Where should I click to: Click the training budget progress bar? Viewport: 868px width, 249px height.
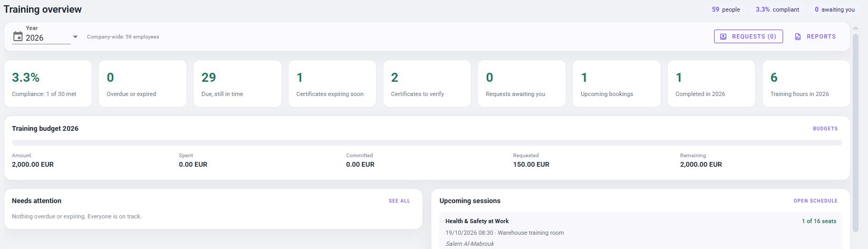tap(427, 142)
